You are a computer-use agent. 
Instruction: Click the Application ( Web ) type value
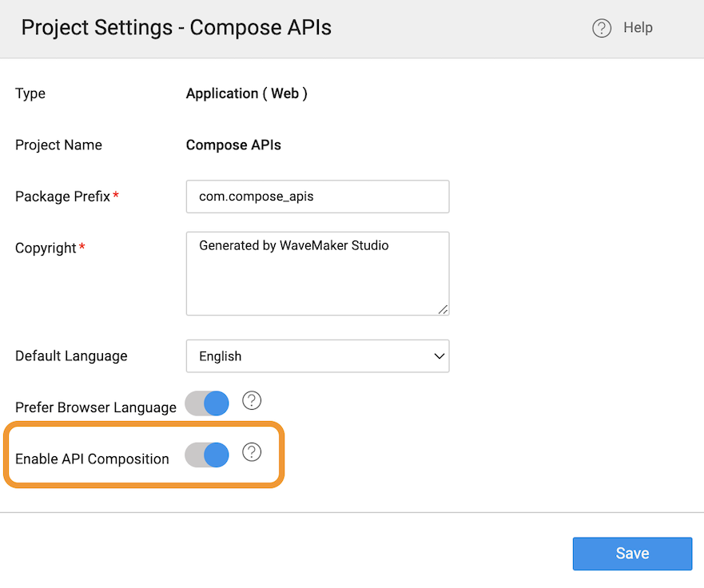pyautogui.click(x=246, y=93)
